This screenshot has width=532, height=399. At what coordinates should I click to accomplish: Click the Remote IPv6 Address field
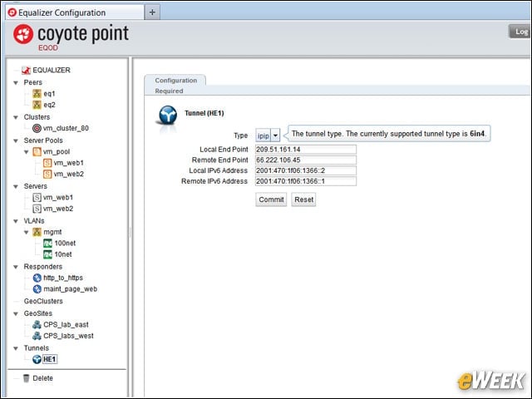coord(306,181)
